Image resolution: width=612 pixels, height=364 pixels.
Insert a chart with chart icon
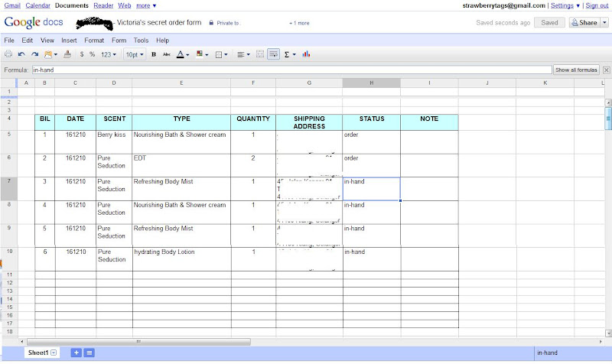tap(306, 54)
